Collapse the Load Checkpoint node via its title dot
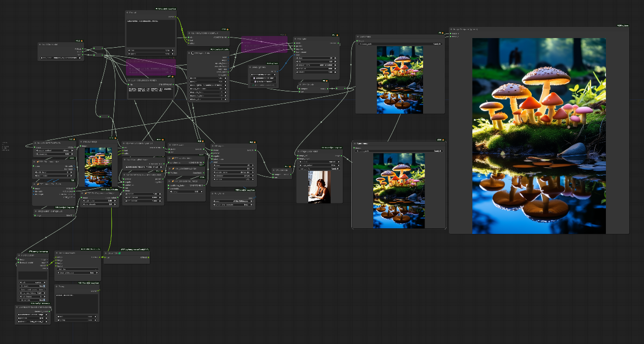 coord(41,45)
